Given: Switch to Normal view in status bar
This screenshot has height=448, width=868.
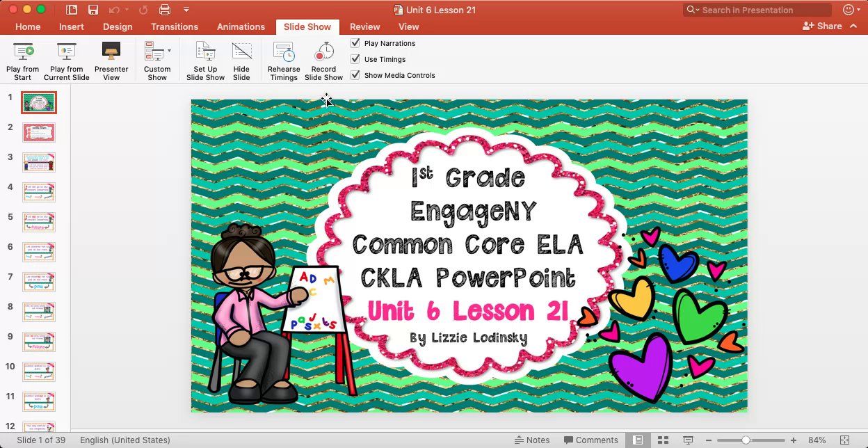Looking at the screenshot, I should [x=638, y=440].
